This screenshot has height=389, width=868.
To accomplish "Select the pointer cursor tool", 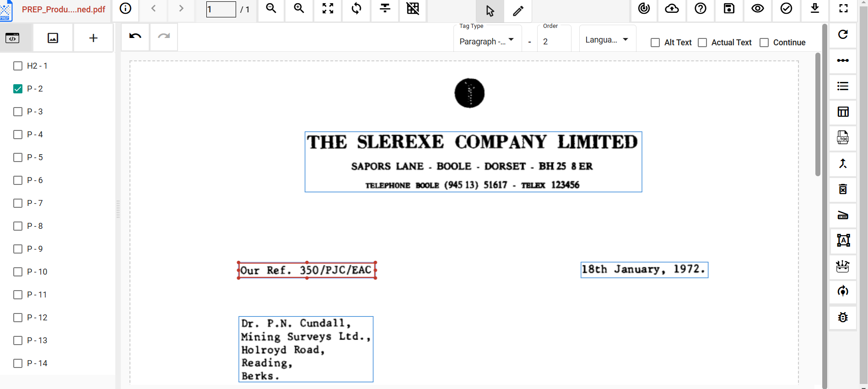I will (x=490, y=11).
